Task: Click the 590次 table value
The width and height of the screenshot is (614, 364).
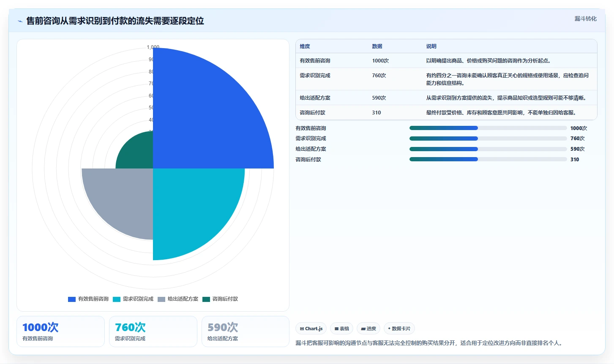Action: pyautogui.click(x=379, y=98)
